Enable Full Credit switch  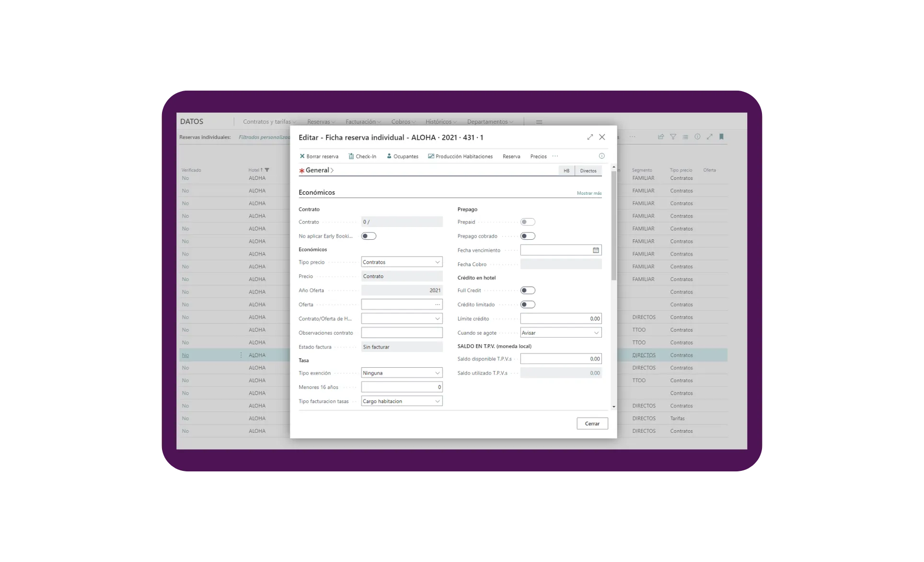tap(528, 291)
